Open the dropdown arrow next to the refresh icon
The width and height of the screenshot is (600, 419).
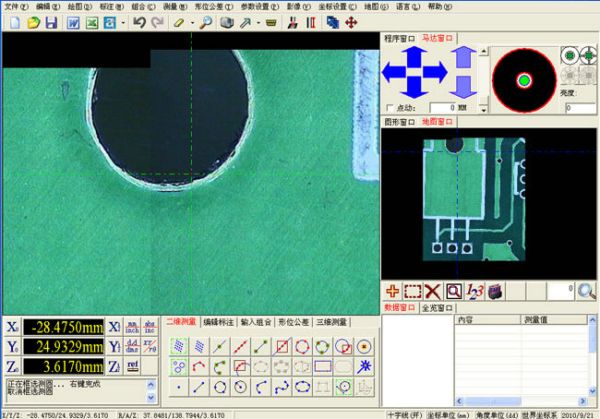pos(123,23)
